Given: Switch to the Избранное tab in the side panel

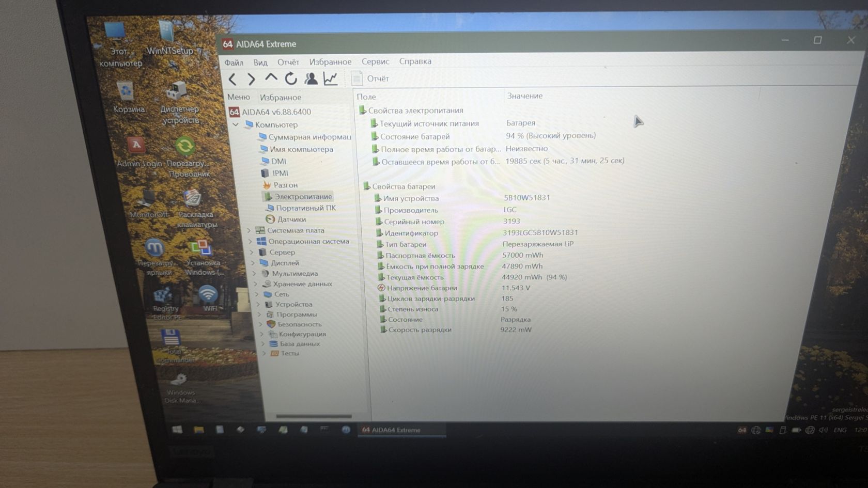Looking at the screenshot, I should [281, 97].
